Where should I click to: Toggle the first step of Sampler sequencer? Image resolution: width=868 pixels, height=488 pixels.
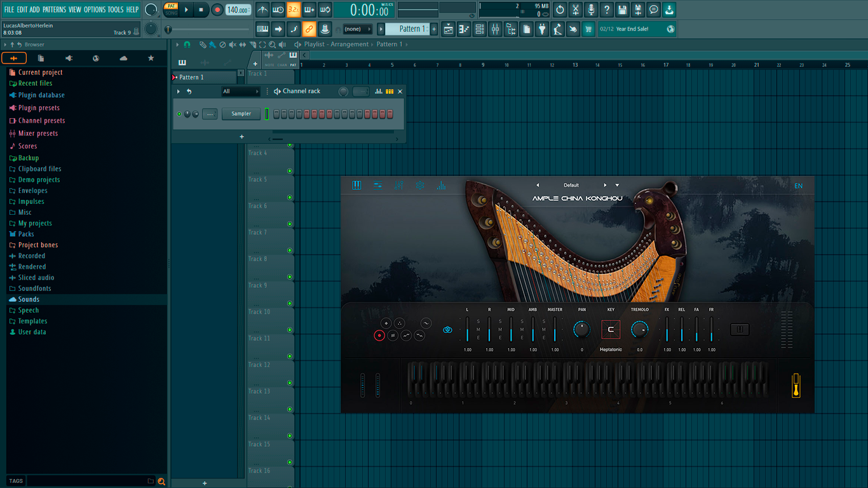(x=276, y=114)
